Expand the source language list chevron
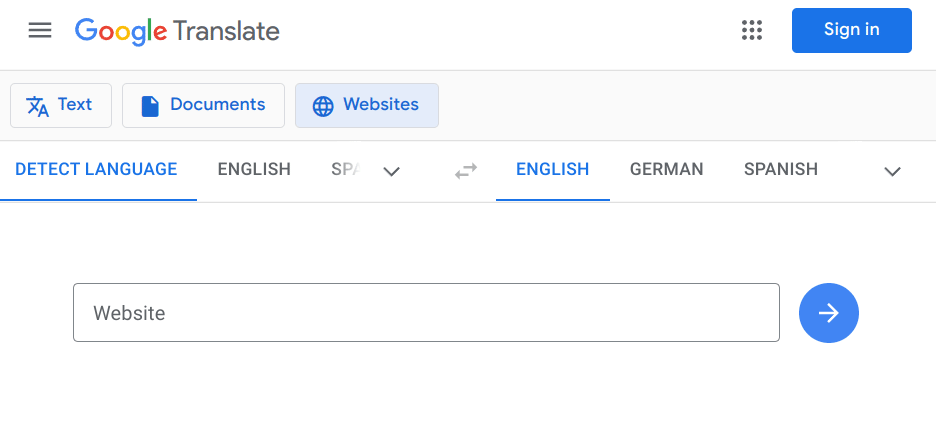936x443 pixels. click(x=392, y=171)
